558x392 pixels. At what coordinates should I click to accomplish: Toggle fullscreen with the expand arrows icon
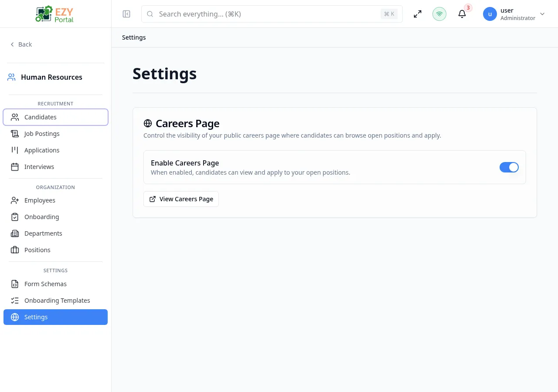point(418,14)
